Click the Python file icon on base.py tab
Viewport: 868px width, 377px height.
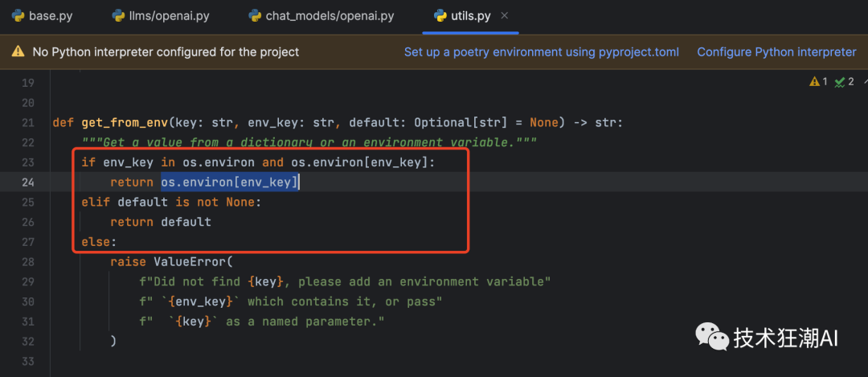(x=17, y=15)
